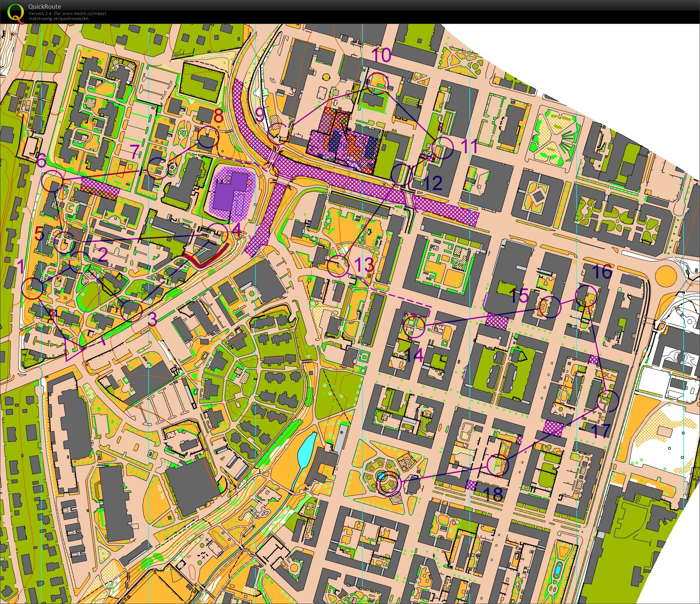Click control circle number 10 at top
700x604 pixels.
click(x=377, y=83)
